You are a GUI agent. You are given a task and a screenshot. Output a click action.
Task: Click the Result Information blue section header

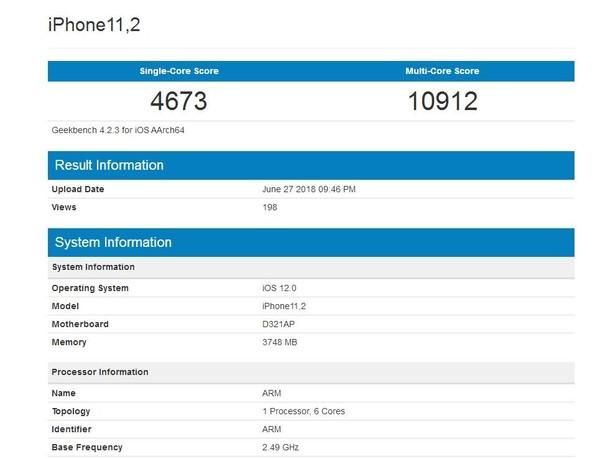tap(109, 165)
